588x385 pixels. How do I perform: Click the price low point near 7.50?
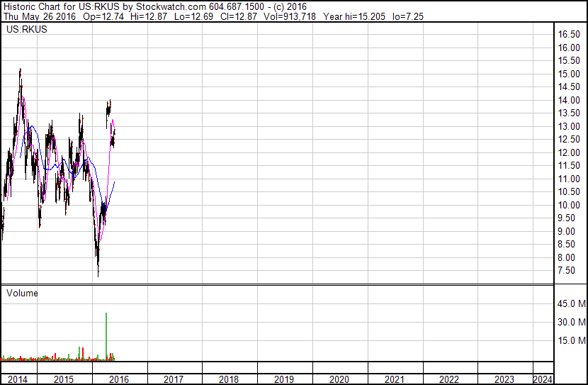[x=98, y=274]
